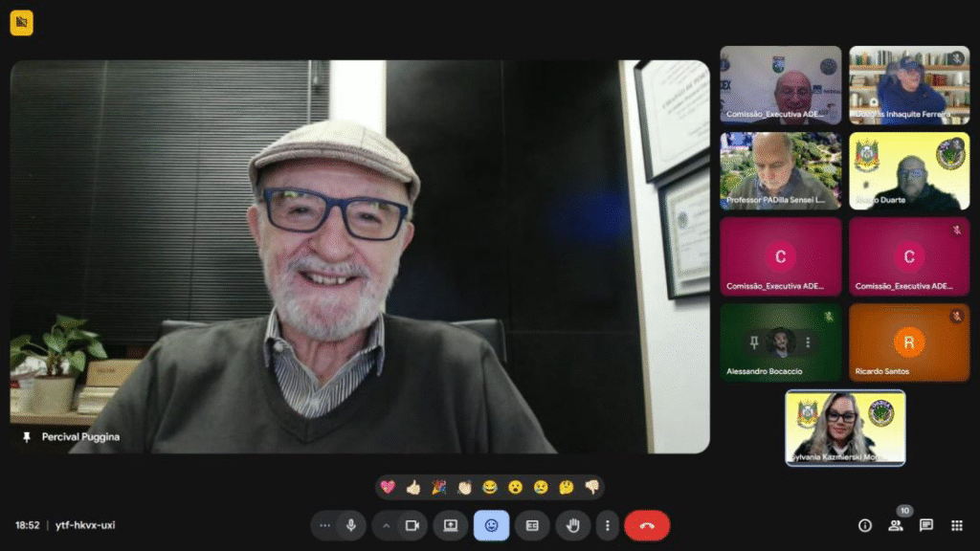Open audio settings three-dot menu beside microphone

325,525
